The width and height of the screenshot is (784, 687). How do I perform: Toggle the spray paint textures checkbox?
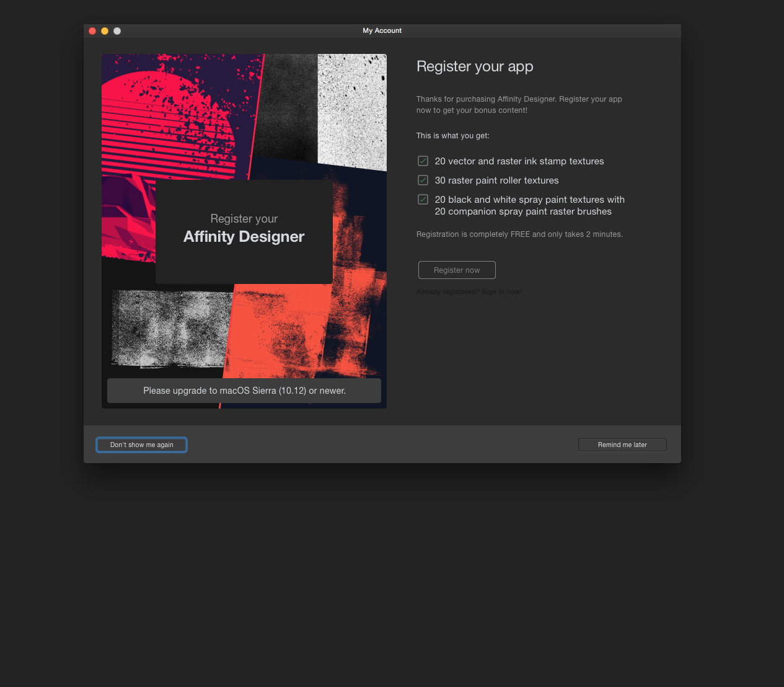[x=423, y=200]
